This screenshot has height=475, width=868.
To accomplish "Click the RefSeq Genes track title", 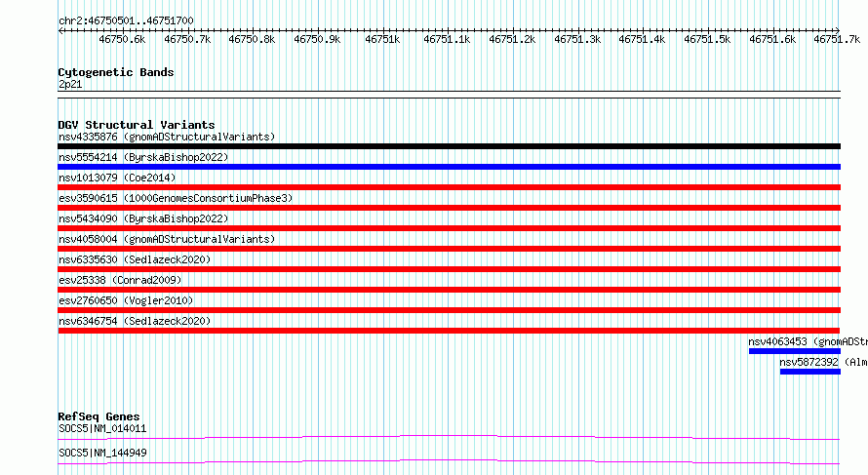I will (99, 416).
